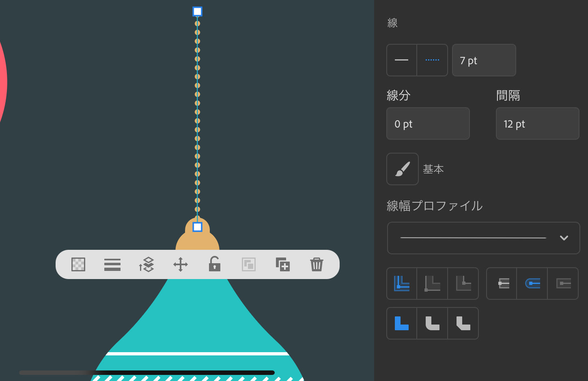Screen dimensions: 588x381
Task: Open stroke weight lines icon
Action: click(x=112, y=264)
